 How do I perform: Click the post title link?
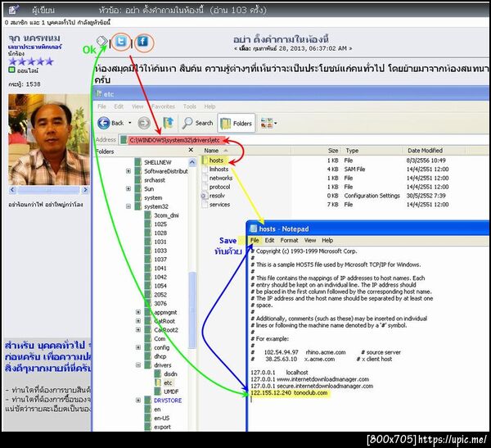pos(281,39)
